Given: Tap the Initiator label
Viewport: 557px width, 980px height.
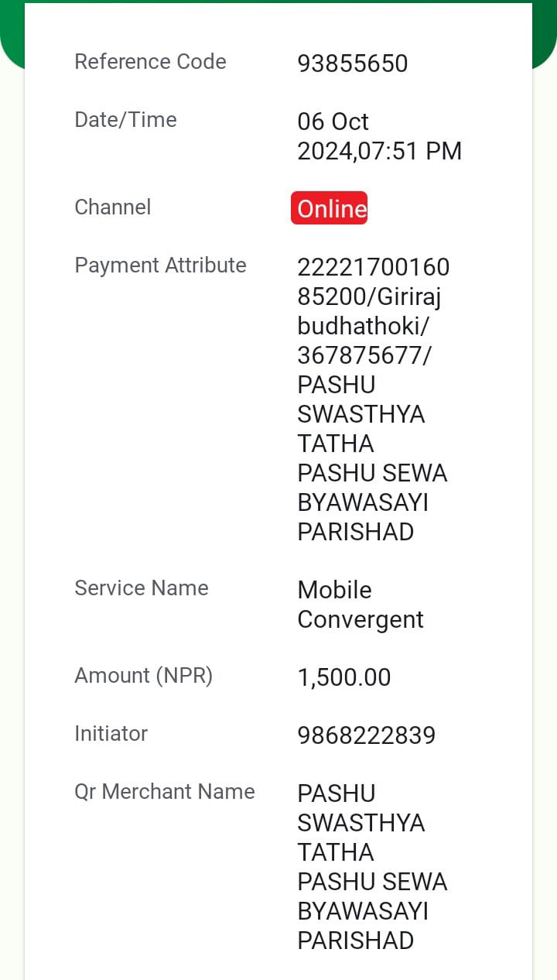Looking at the screenshot, I should [111, 734].
